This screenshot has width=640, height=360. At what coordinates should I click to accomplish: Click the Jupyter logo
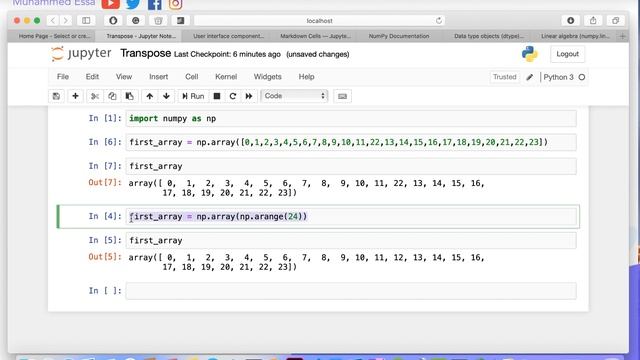[81, 54]
